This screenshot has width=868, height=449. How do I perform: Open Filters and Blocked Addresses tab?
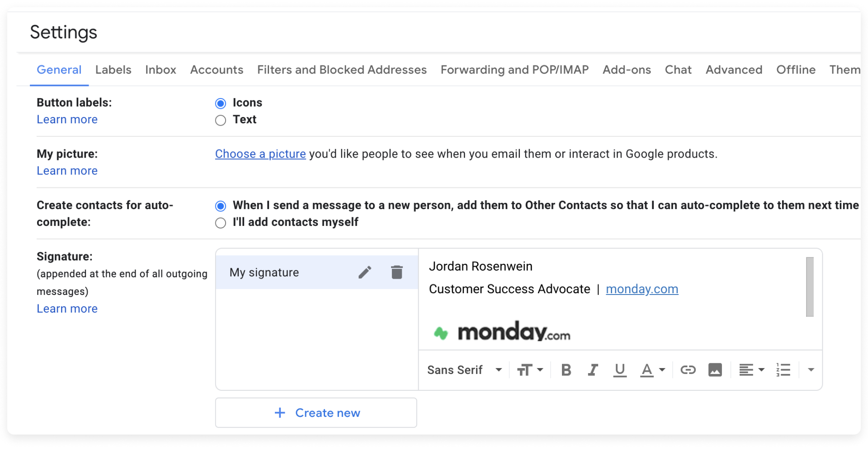342,70
